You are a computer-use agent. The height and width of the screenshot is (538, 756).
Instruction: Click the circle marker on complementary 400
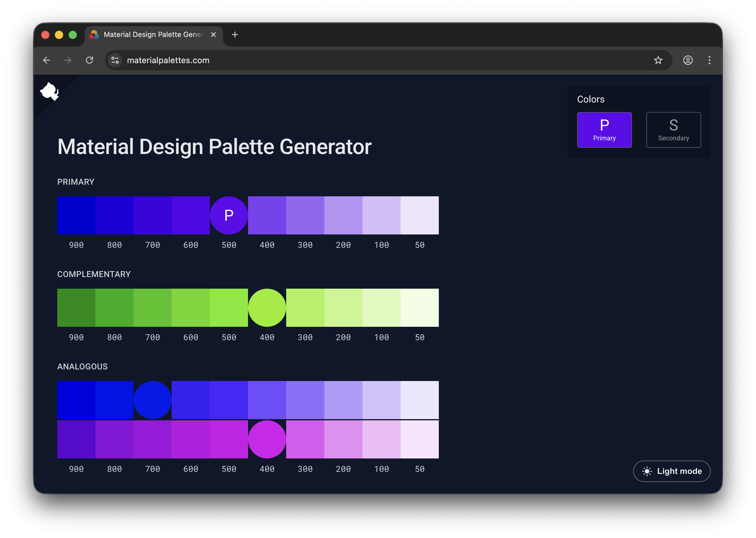[267, 307]
